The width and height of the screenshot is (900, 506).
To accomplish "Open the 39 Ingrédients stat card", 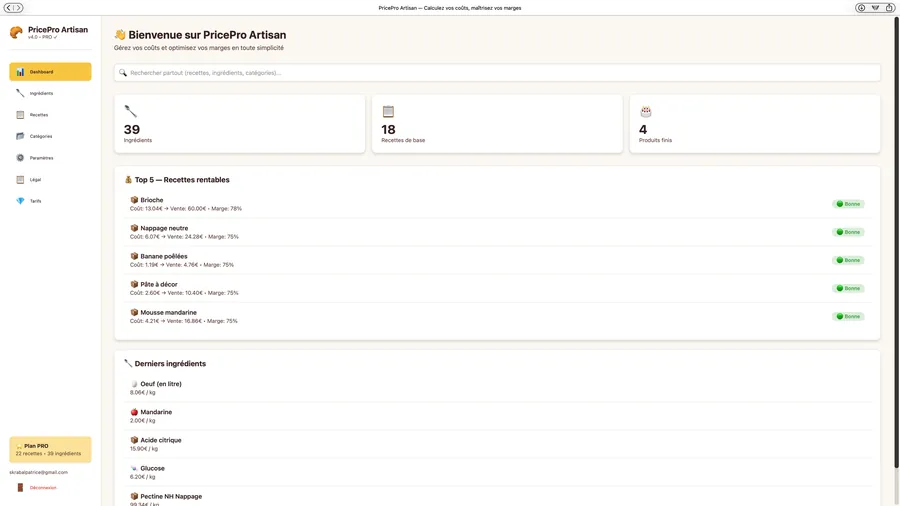I will (x=239, y=124).
